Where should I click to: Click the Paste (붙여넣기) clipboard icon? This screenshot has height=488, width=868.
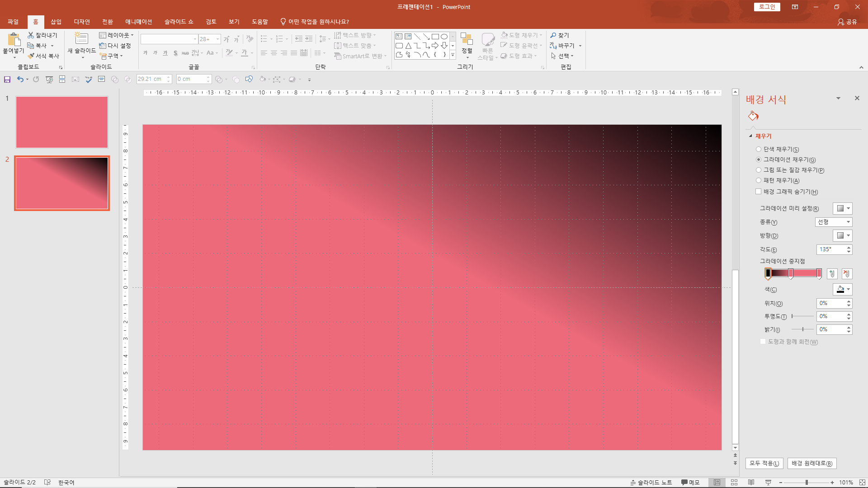coord(14,40)
